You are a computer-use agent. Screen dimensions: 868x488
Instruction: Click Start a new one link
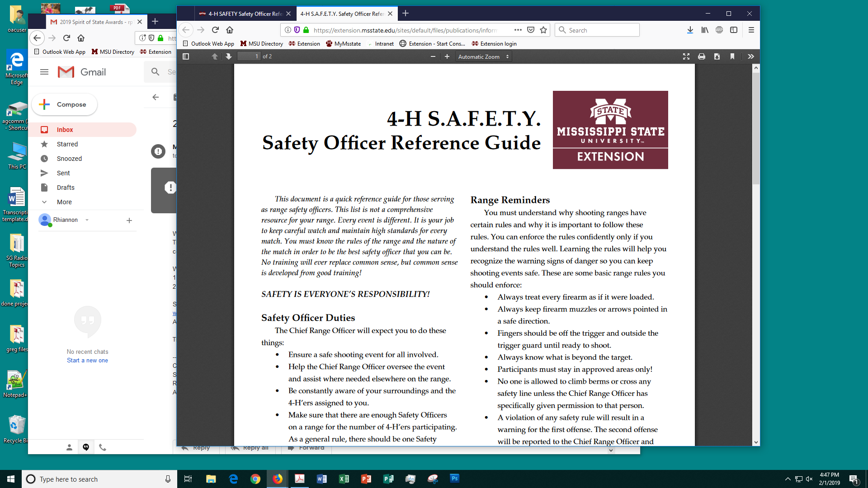[x=87, y=361]
